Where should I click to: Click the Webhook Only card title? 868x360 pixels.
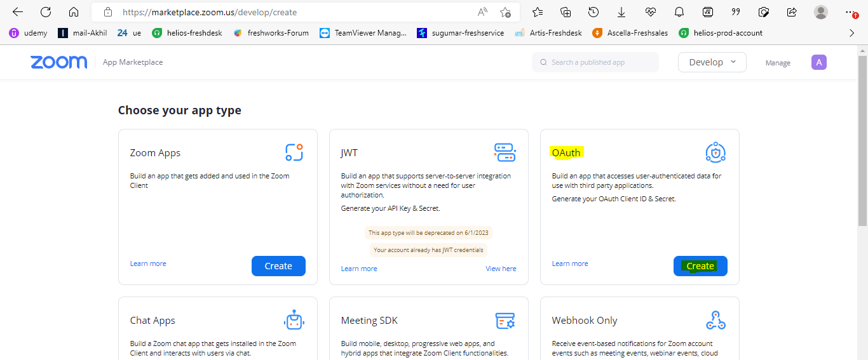click(585, 321)
